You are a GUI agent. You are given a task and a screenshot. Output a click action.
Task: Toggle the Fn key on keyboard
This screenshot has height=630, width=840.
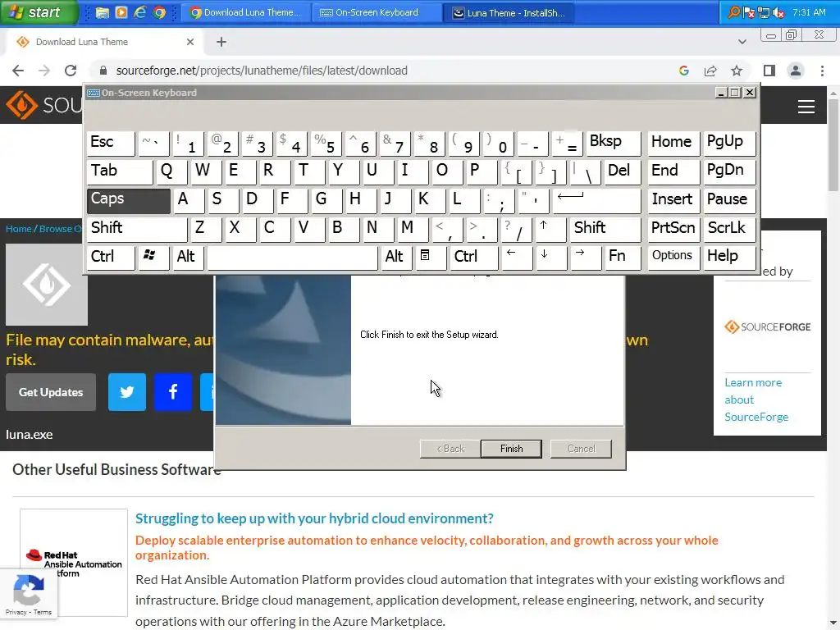tap(623, 258)
